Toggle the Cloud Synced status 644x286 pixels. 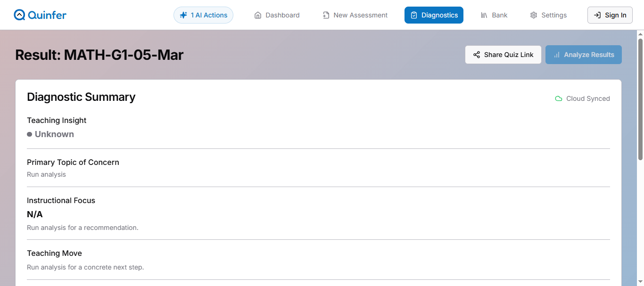[583, 98]
